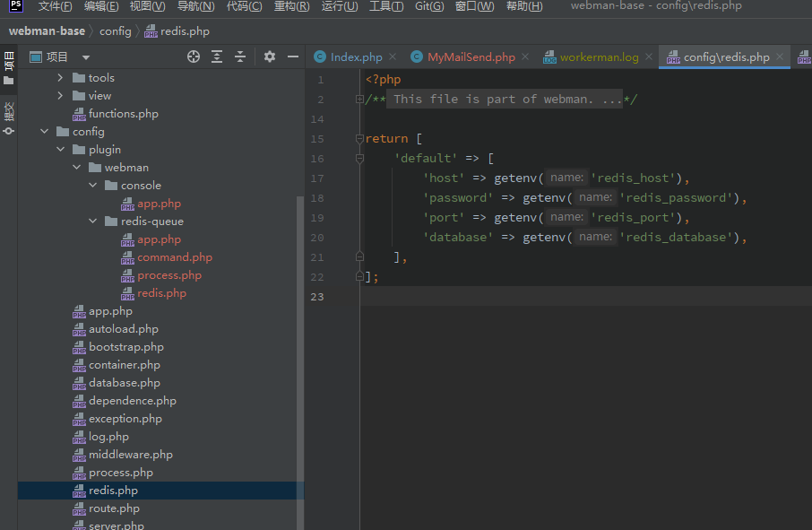Click redis.php breadcrumb in navigation bar

(x=177, y=31)
